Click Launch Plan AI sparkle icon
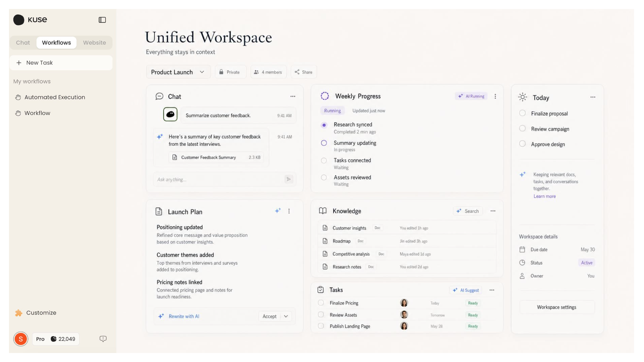The width and height of the screenshot is (644, 362). coord(278,211)
